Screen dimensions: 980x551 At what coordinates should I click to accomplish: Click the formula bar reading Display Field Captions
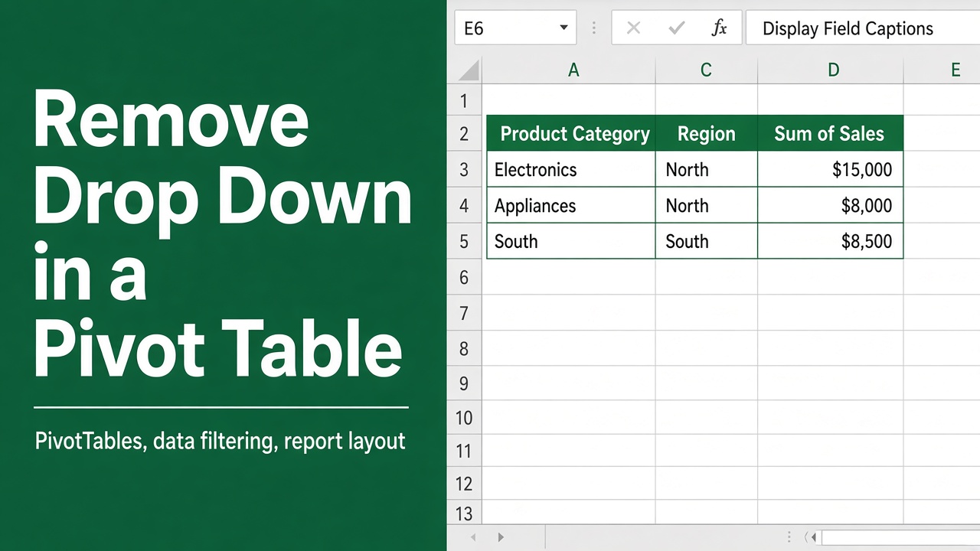(x=863, y=28)
